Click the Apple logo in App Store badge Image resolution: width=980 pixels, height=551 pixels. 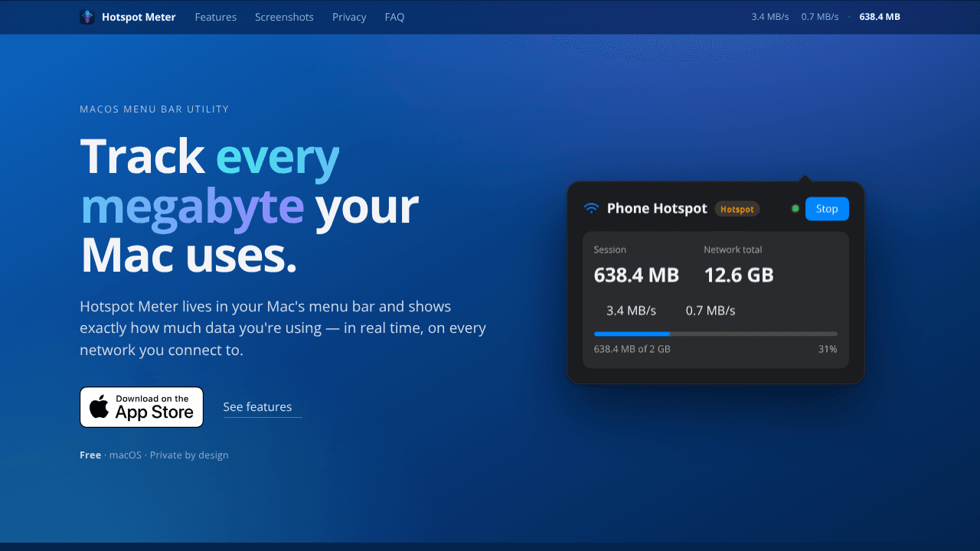pos(100,407)
